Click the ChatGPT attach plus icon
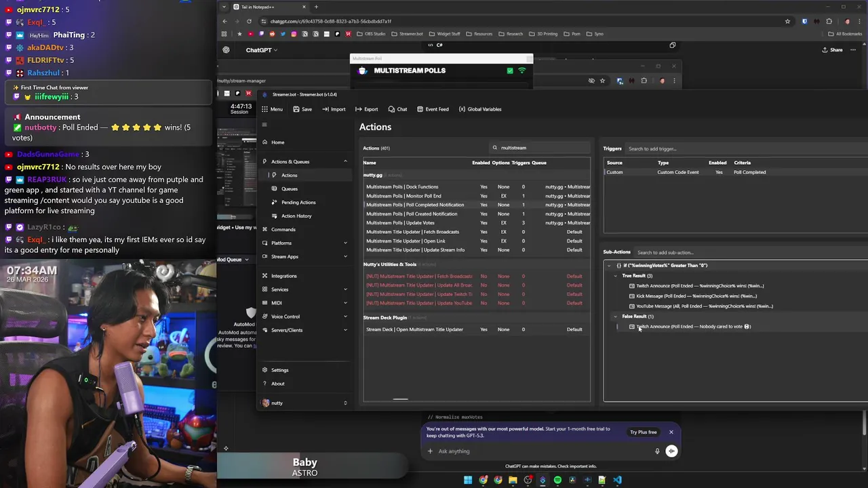The height and width of the screenshot is (488, 868). coord(430,451)
